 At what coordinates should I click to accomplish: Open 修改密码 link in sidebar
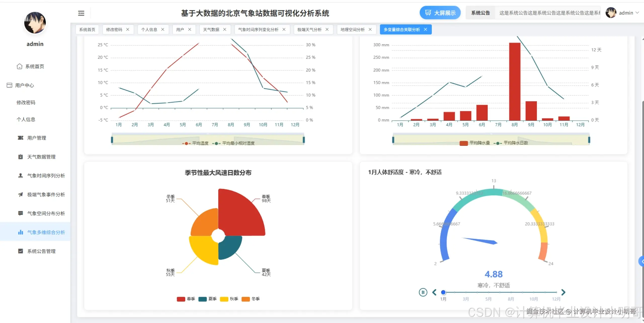[x=26, y=102]
